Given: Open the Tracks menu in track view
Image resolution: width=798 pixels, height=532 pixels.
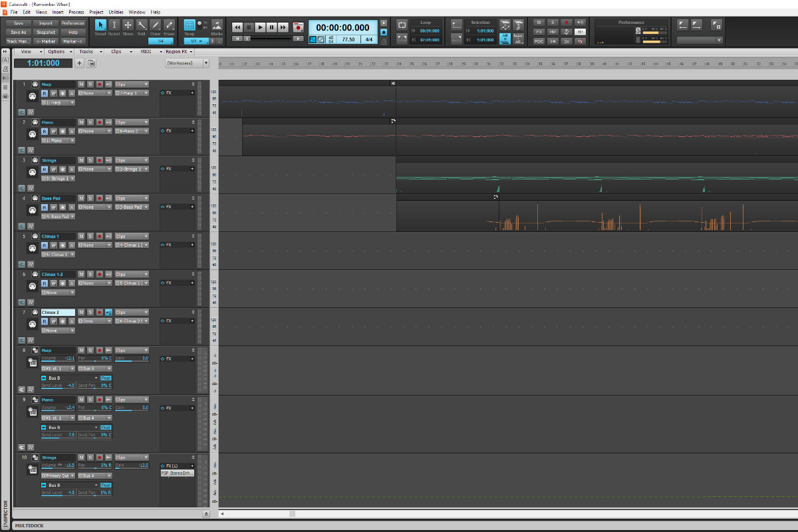Looking at the screenshot, I should (x=86, y=51).
